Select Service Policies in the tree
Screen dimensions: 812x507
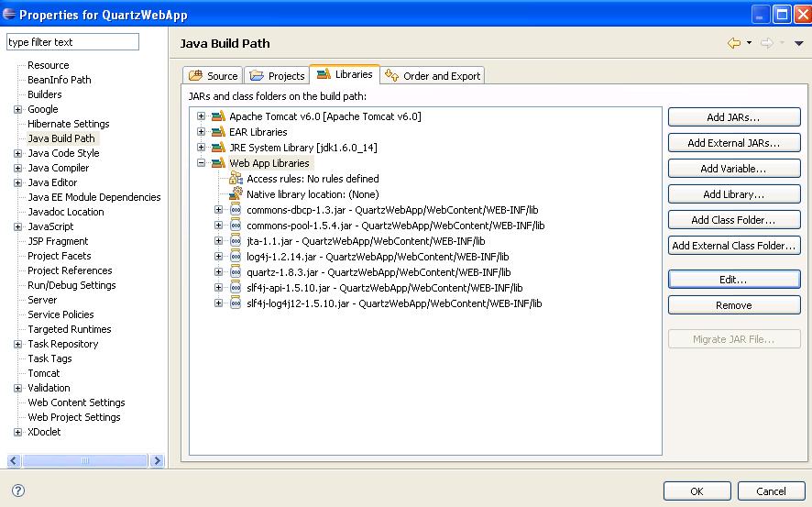60,314
